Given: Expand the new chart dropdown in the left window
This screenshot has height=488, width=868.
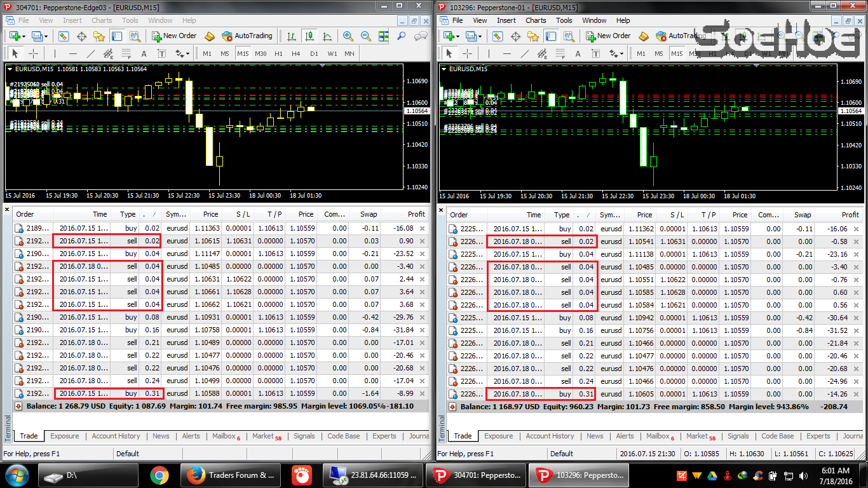Looking at the screenshot, I should [x=23, y=36].
